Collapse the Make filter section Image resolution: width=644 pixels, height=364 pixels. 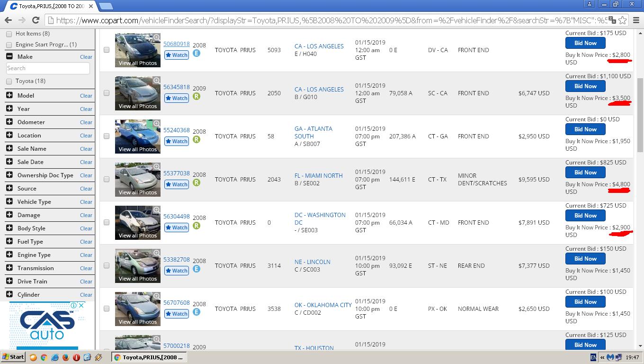point(9,56)
